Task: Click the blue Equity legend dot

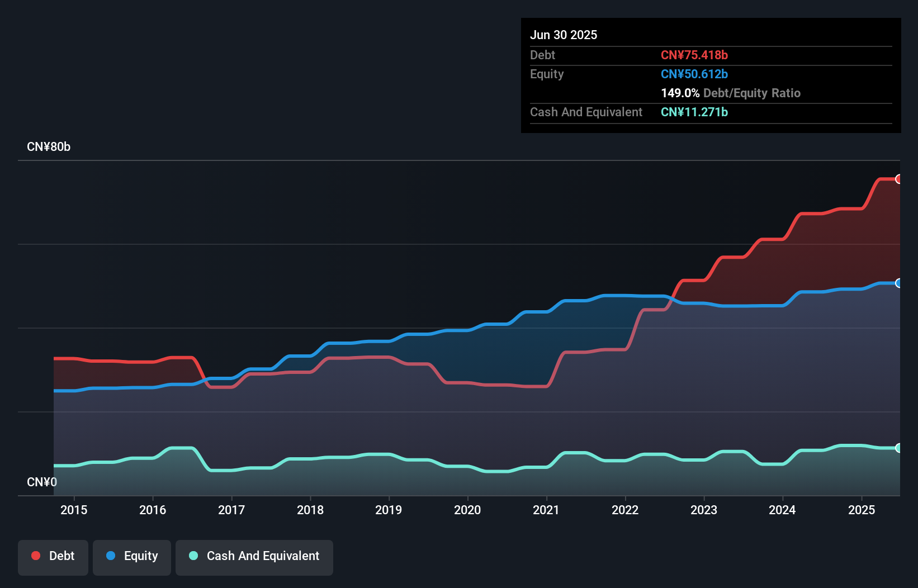Action: [x=111, y=556]
